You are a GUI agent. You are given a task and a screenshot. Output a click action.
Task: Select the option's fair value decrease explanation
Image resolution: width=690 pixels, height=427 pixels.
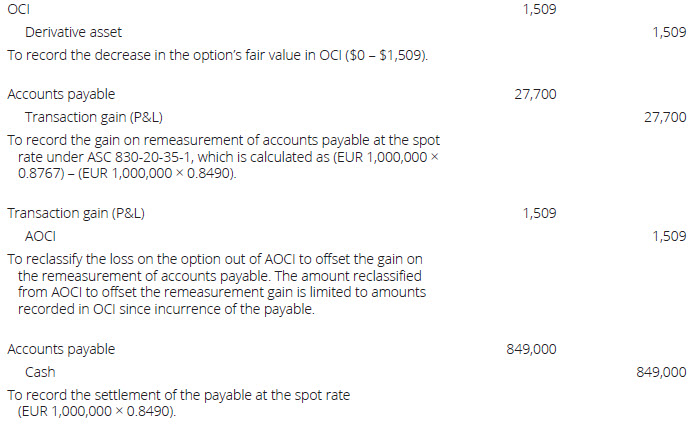(217, 54)
